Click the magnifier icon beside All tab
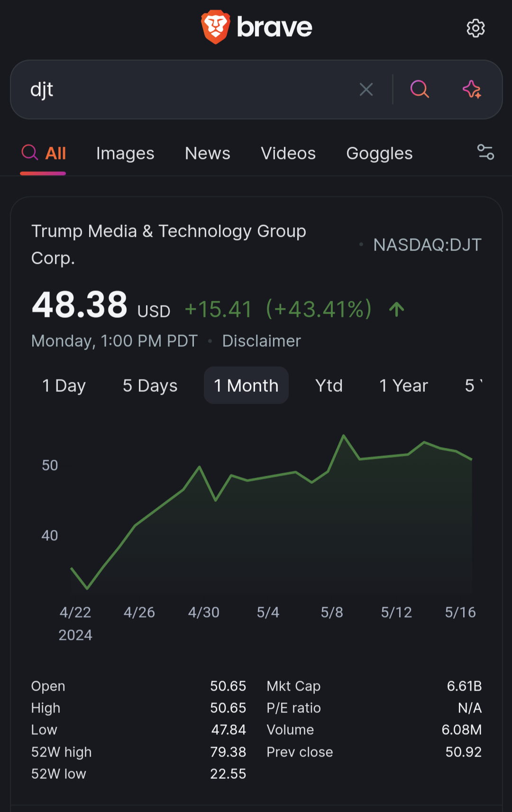The width and height of the screenshot is (512, 812). point(30,153)
